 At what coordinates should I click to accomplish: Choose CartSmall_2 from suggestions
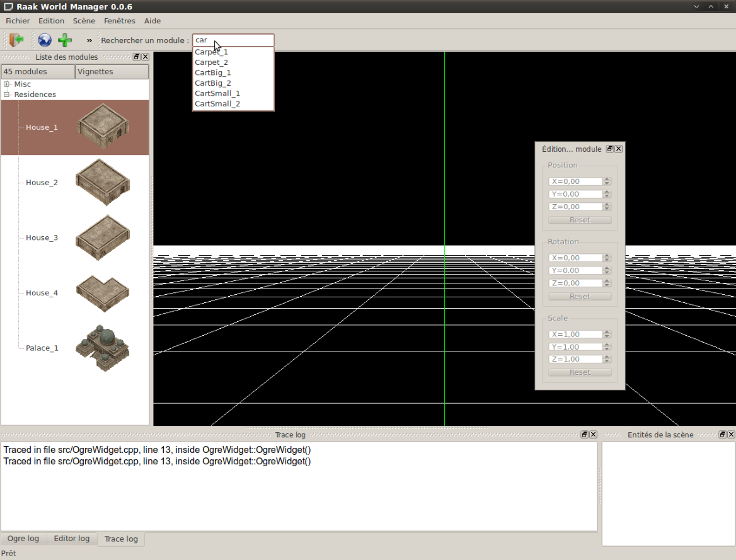[233, 104]
